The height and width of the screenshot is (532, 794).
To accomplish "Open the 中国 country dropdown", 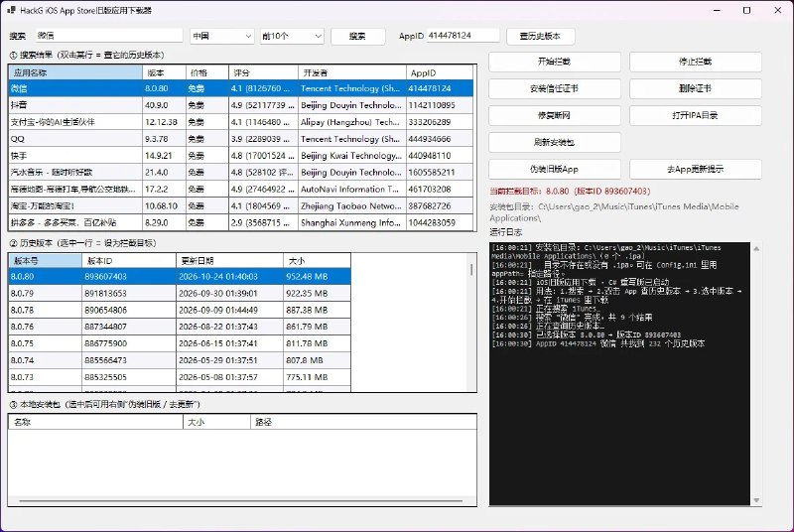I will 221,36.
